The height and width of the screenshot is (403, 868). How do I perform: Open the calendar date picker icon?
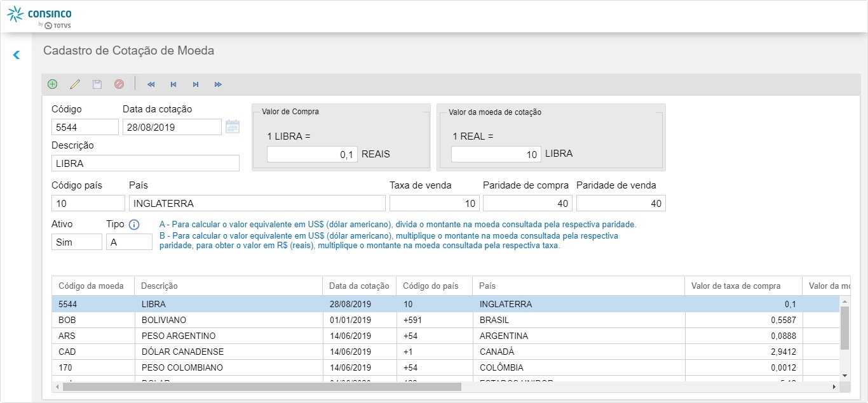(233, 126)
